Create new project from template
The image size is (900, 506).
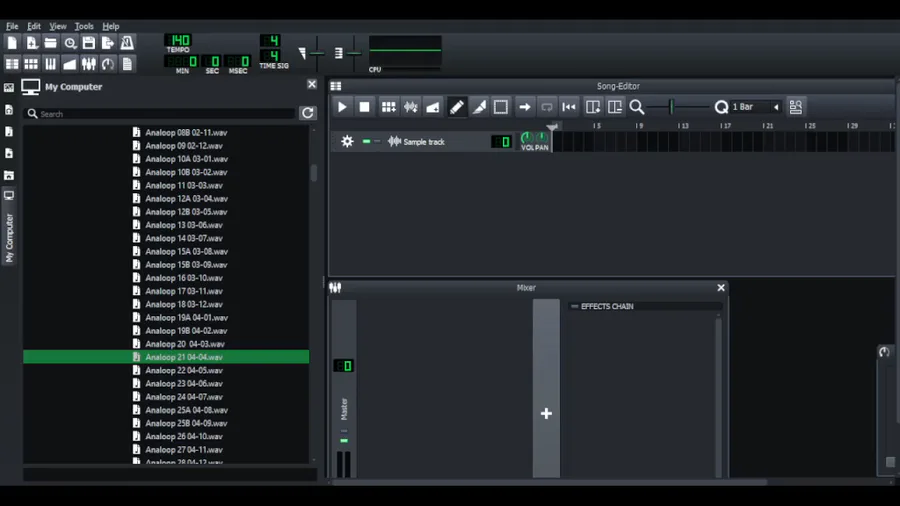tap(32, 42)
